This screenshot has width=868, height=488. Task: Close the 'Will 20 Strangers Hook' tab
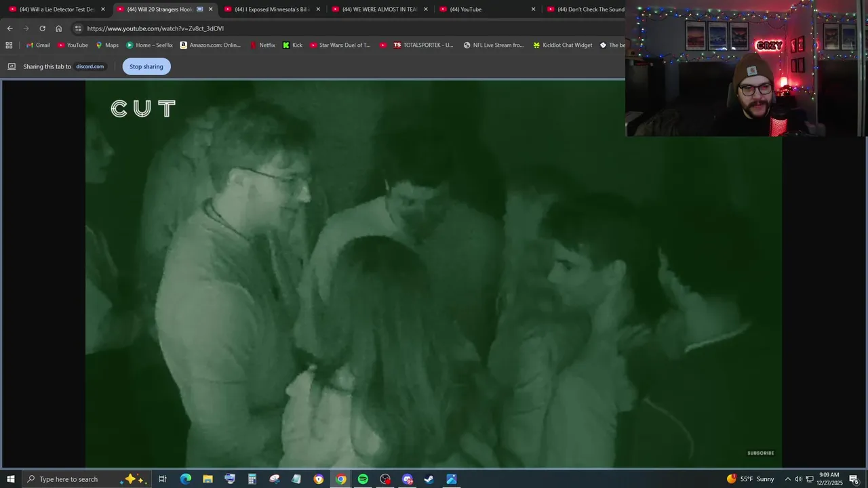(x=210, y=9)
